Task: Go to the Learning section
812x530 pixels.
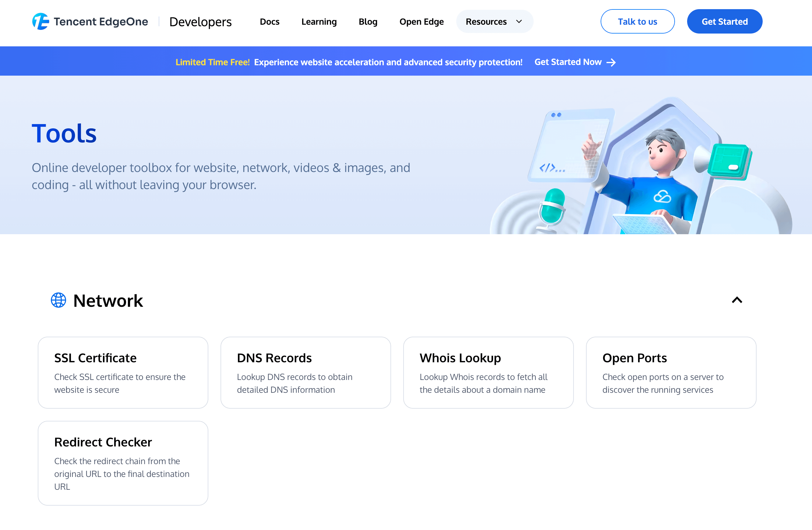Action: 319,21
